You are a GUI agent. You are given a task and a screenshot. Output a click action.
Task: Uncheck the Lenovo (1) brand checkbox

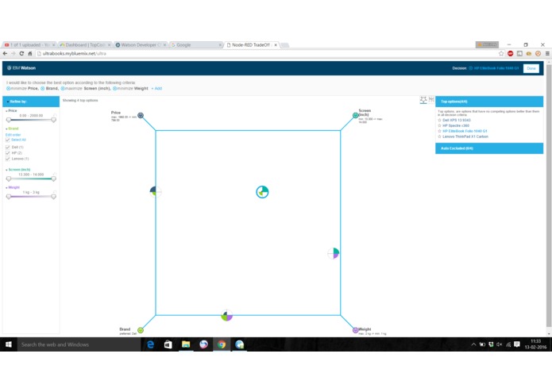tap(8, 159)
